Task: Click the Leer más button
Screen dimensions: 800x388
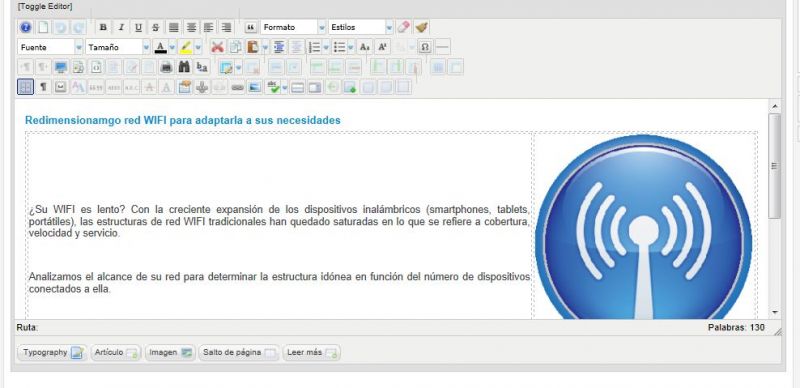Action: click(312, 353)
